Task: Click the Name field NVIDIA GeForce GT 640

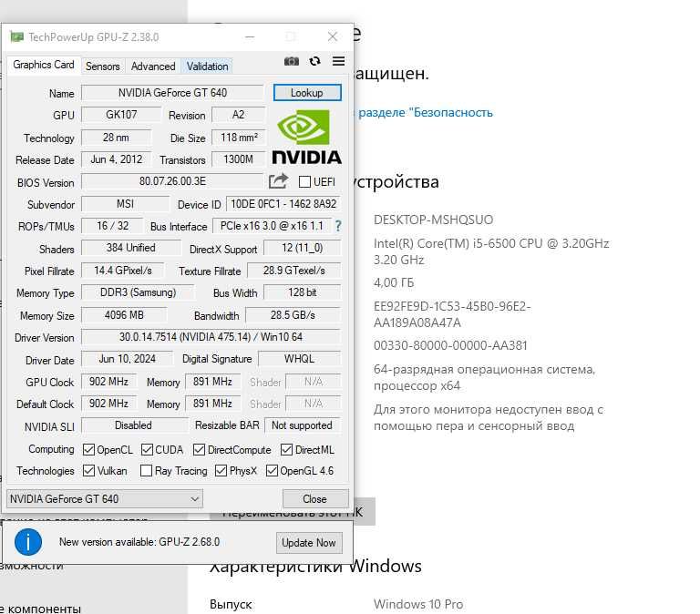Action: pyautogui.click(x=172, y=93)
